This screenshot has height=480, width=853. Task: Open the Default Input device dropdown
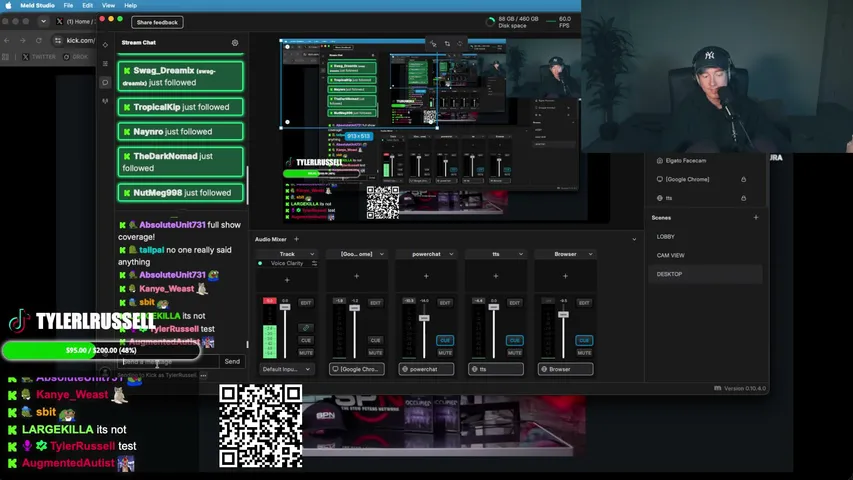287,369
